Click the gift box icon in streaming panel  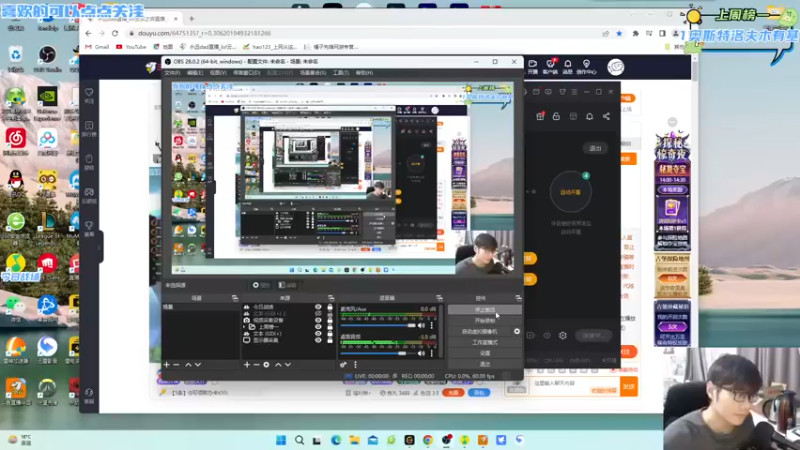(x=540, y=116)
